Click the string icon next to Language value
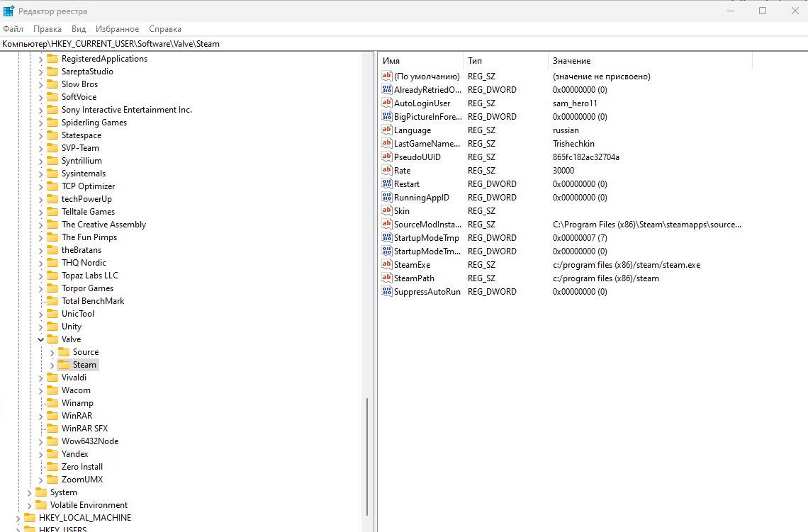The width and height of the screenshot is (808, 532). (x=386, y=130)
